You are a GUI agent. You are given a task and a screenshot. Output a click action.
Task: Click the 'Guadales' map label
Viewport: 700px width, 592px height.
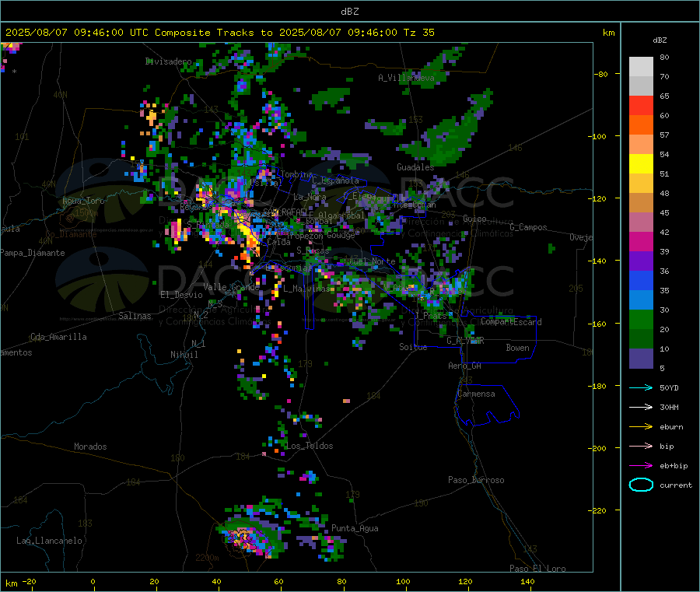point(415,167)
